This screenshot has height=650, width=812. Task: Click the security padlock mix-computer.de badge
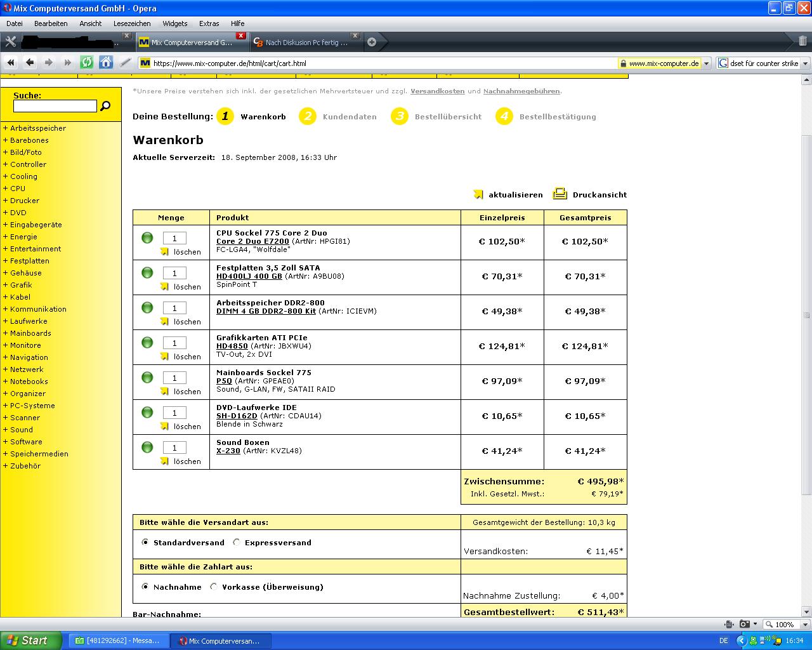(x=660, y=63)
